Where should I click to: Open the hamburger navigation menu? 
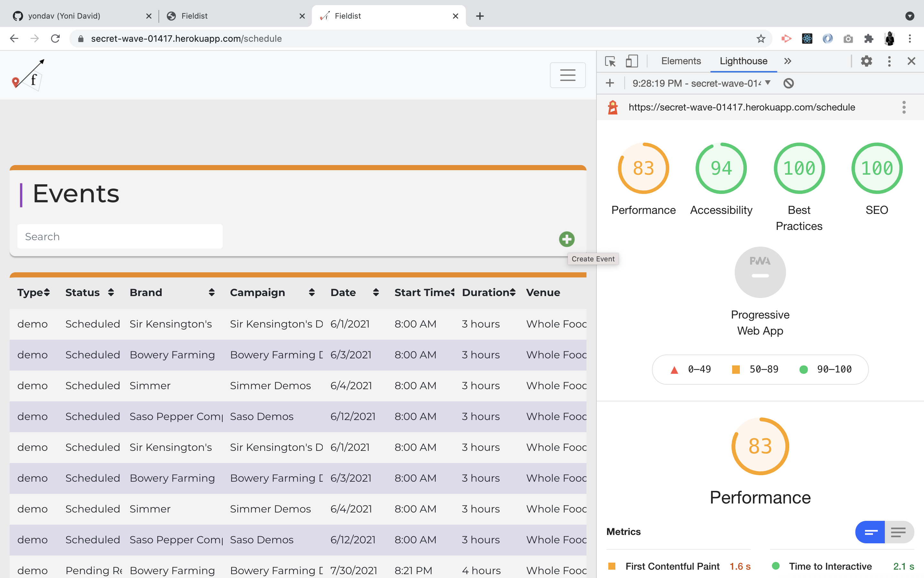point(567,75)
